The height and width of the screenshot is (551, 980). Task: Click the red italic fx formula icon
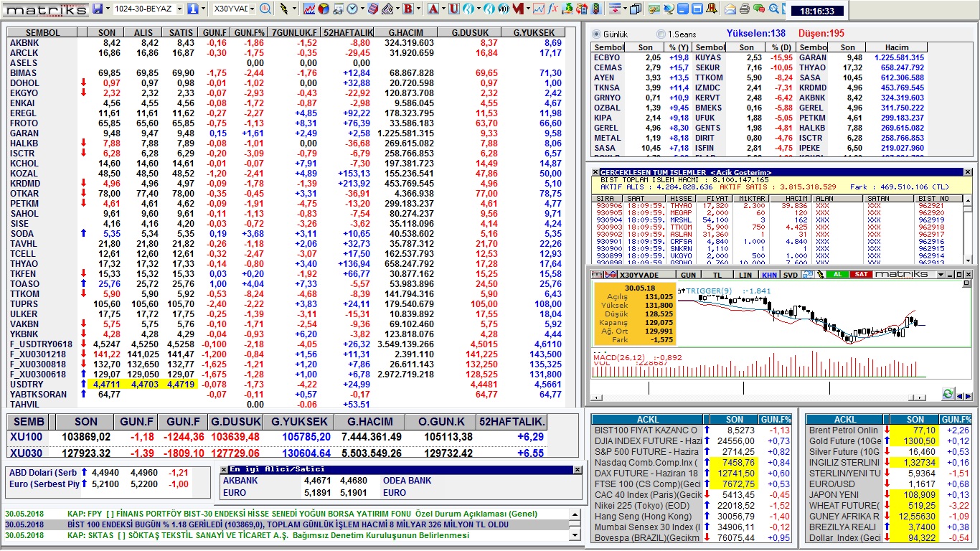[553, 9]
